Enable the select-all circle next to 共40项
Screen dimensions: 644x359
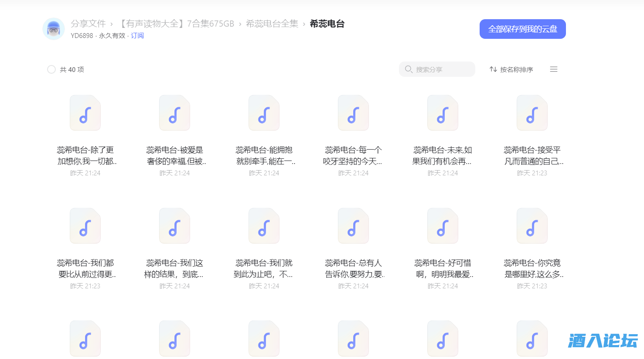click(51, 69)
